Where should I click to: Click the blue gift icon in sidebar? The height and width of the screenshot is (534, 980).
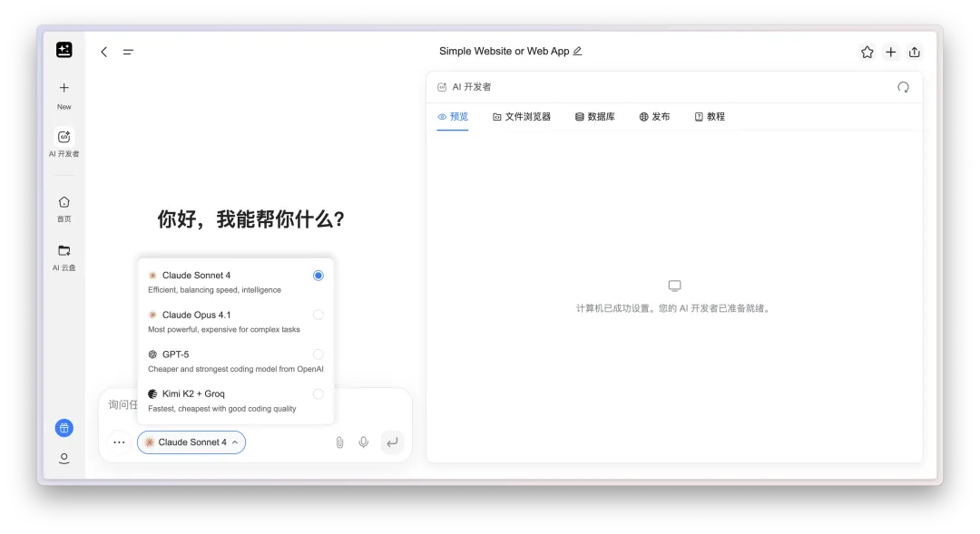click(64, 428)
